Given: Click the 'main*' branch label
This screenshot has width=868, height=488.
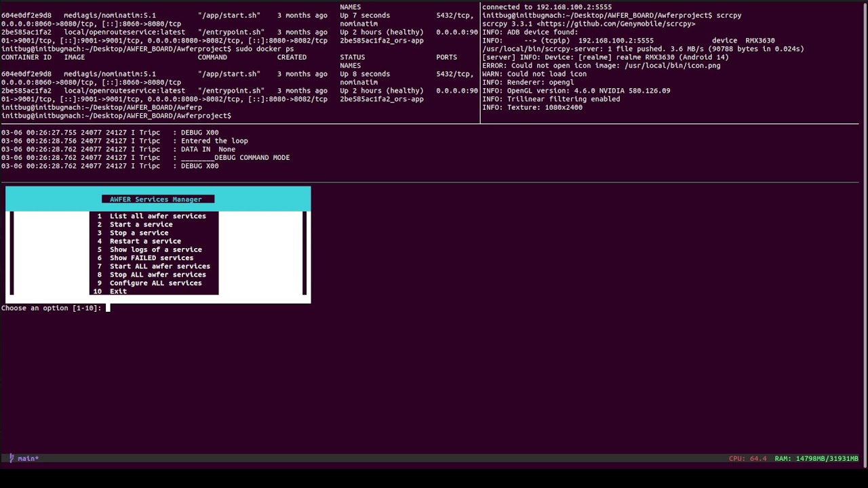Looking at the screenshot, I should coord(28,459).
